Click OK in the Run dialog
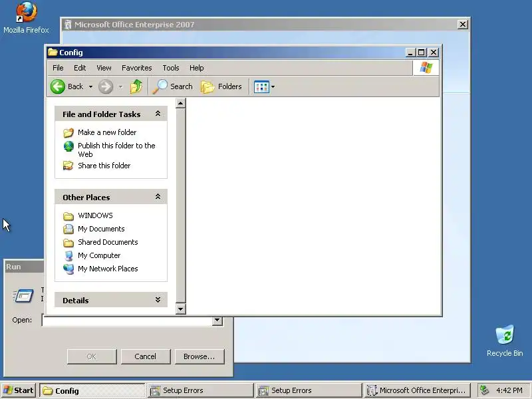Viewport: 532px width, 399px height. [92, 356]
